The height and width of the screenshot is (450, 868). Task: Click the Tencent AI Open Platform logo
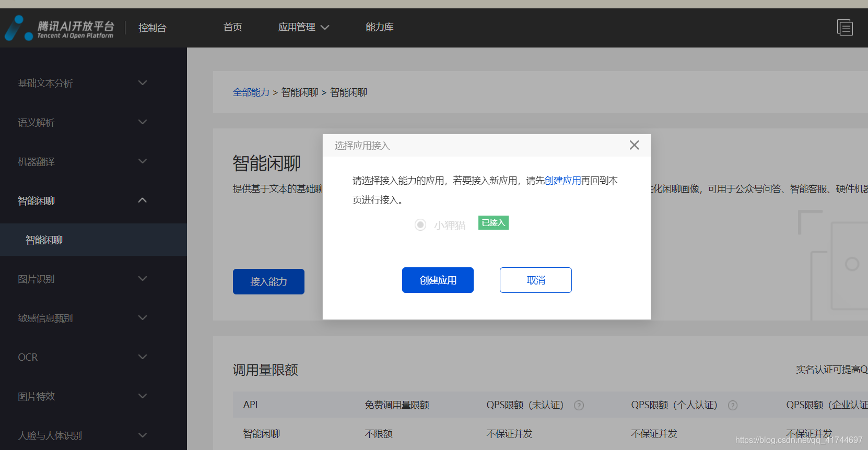(59, 28)
